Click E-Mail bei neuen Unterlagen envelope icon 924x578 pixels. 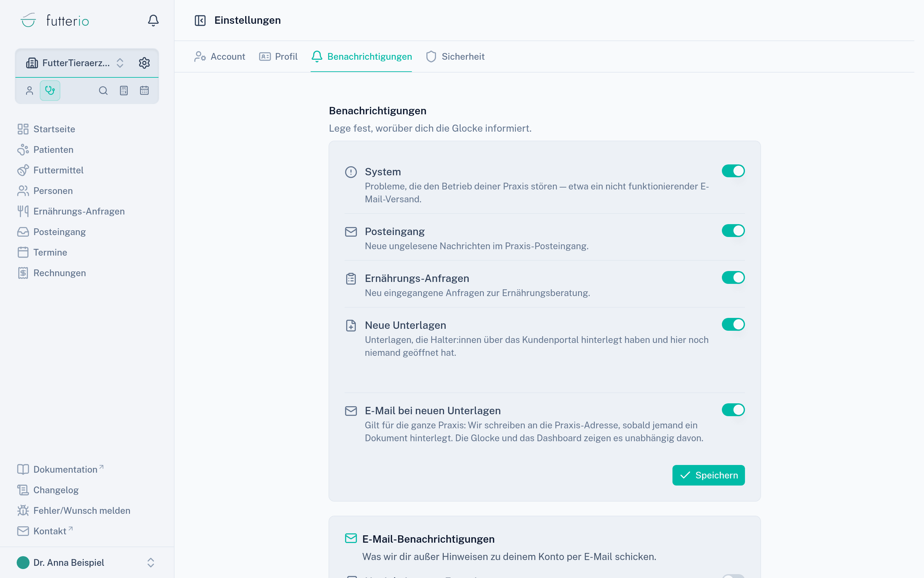(x=351, y=411)
